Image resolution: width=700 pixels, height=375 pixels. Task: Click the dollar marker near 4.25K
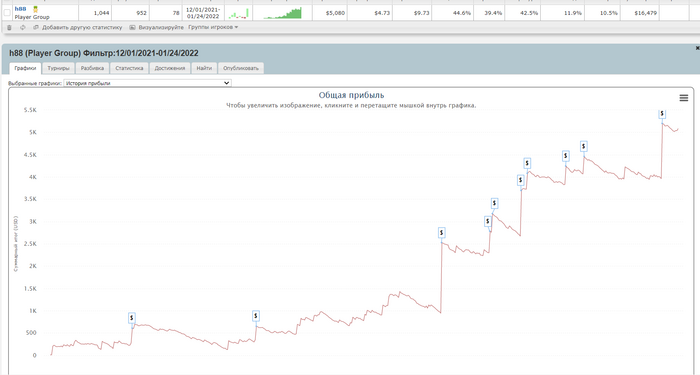coord(566,156)
